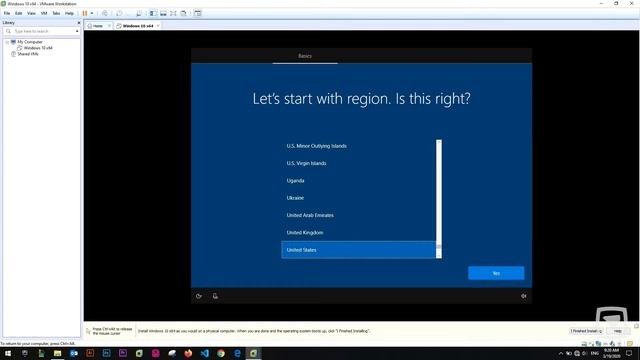Choose United Arab Emirates region
This screenshot has width=640, height=360.
click(x=358, y=215)
